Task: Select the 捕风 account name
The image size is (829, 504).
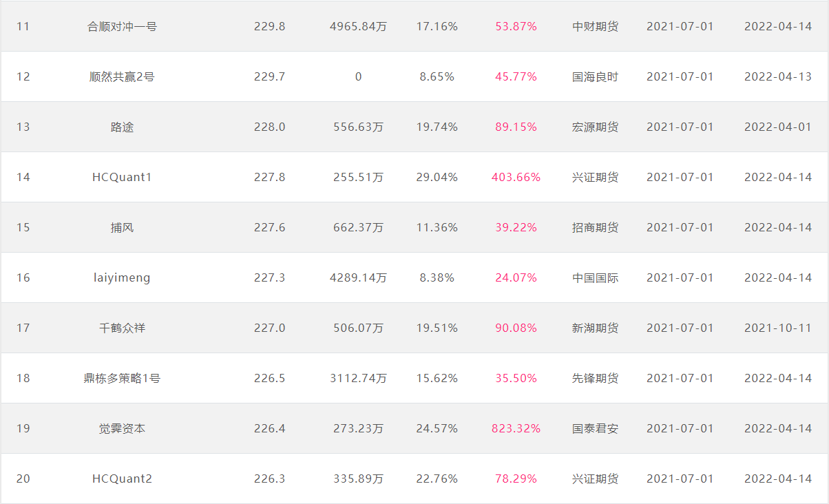Action: click(x=122, y=227)
